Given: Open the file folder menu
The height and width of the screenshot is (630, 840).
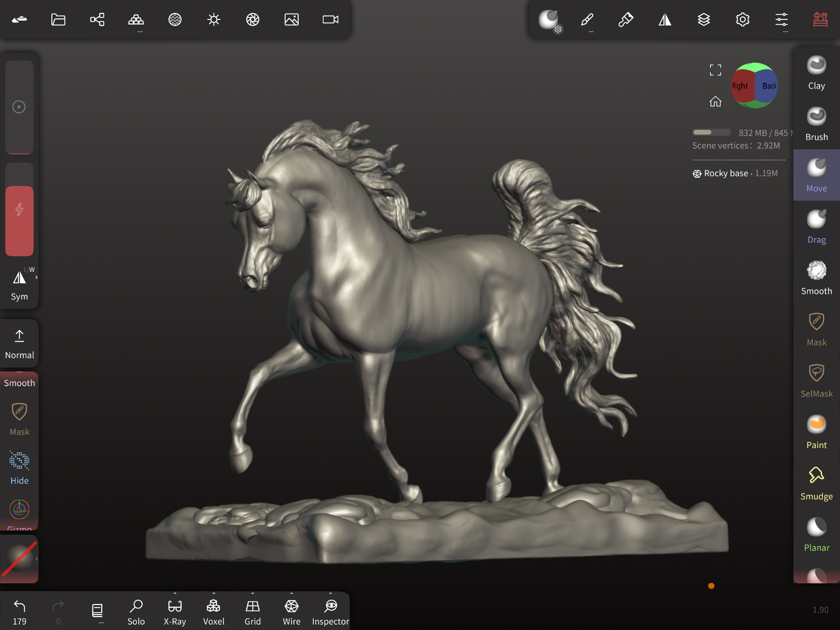Looking at the screenshot, I should [x=58, y=19].
